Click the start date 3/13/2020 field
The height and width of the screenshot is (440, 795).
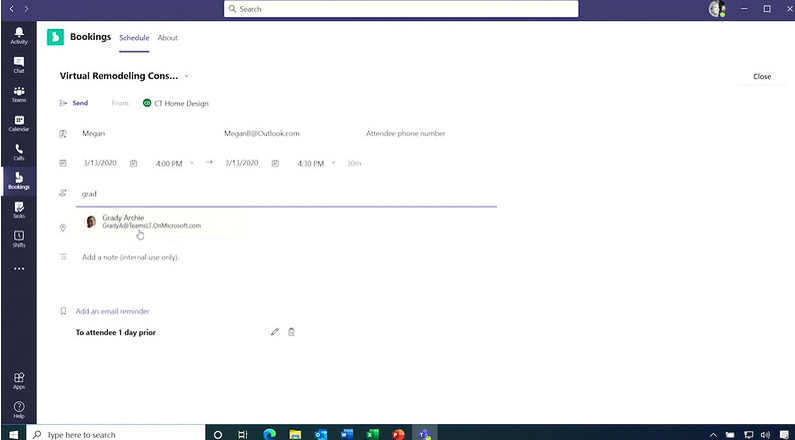coord(100,163)
